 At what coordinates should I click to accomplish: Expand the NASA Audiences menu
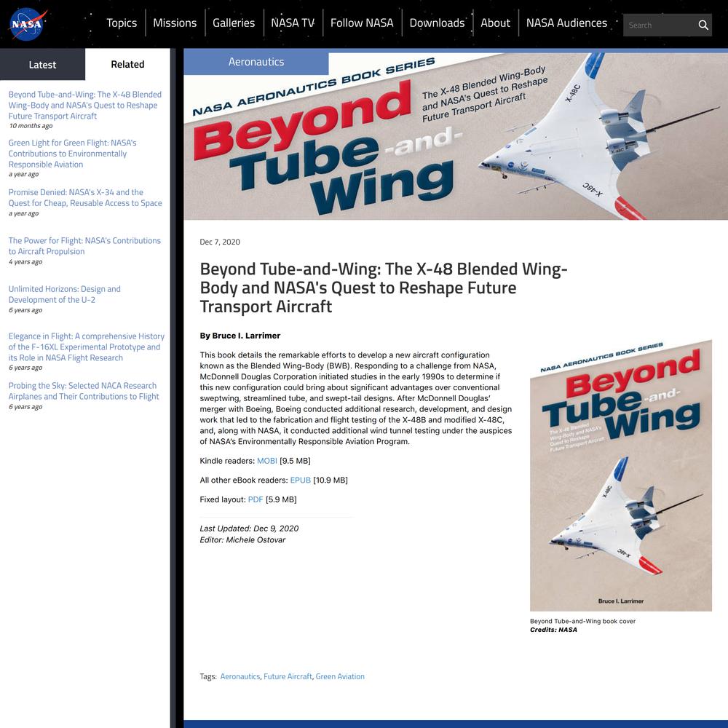[566, 23]
